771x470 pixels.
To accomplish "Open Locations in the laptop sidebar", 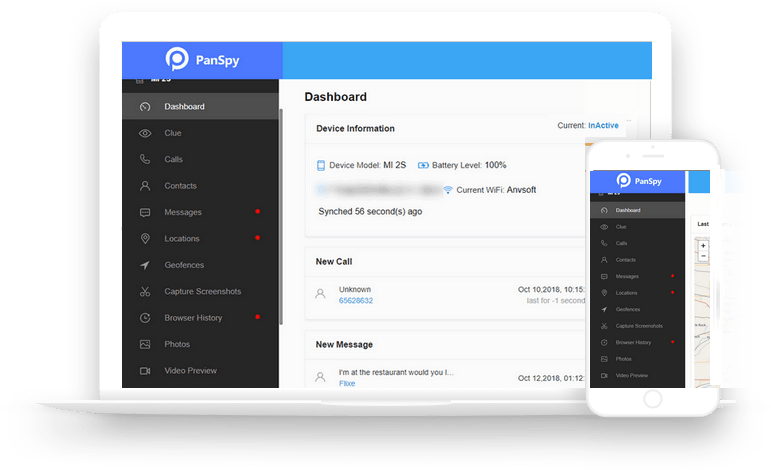I will [201, 238].
